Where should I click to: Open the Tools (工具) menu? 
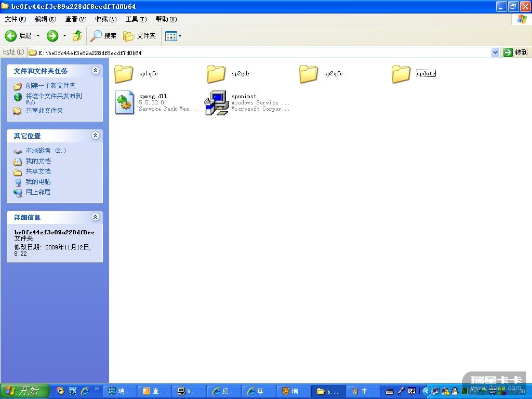136,19
